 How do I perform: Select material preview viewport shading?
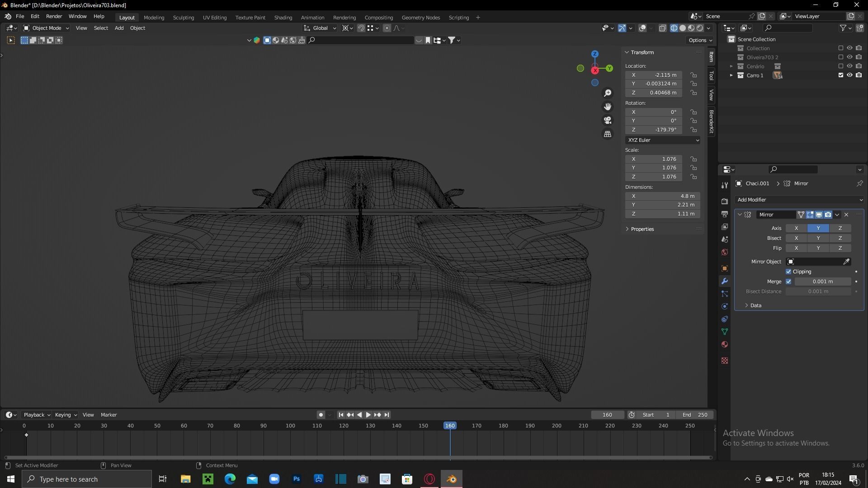(691, 28)
